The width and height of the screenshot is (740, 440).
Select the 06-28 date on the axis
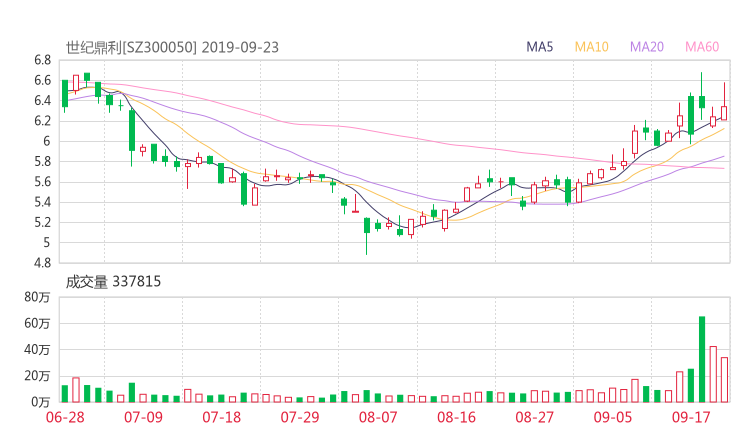pos(65,418)
